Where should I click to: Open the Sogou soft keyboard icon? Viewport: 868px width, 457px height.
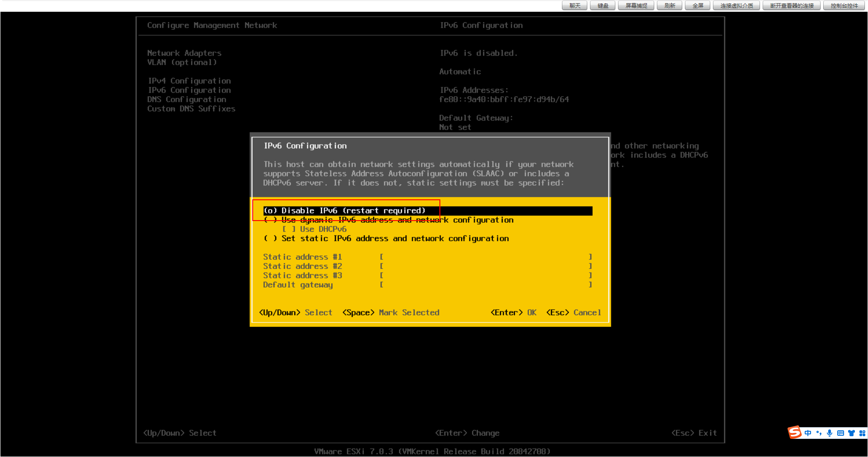pos(840,433)
